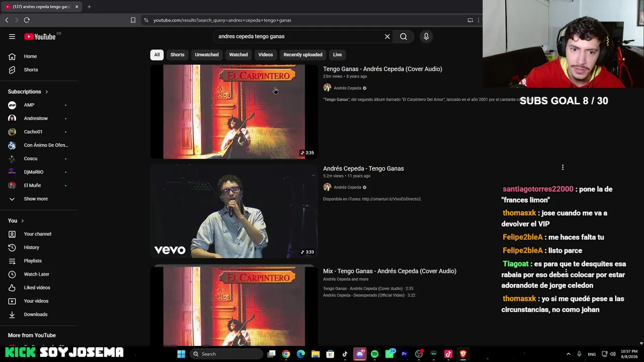Open the Mix - Tengo Ganas title link

pos(389,271)
